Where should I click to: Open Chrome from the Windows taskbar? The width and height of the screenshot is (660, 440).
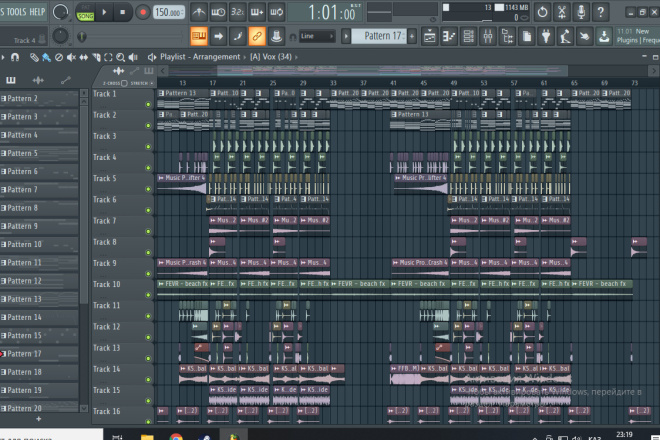(x=176, y=436)
